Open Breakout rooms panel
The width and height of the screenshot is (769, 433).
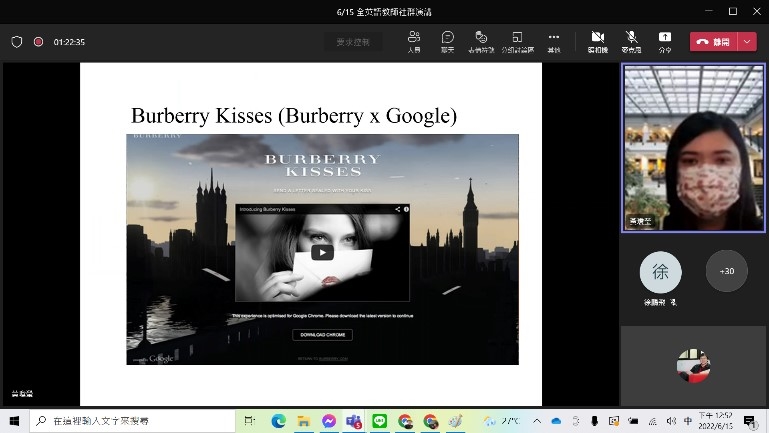(517, 41)
